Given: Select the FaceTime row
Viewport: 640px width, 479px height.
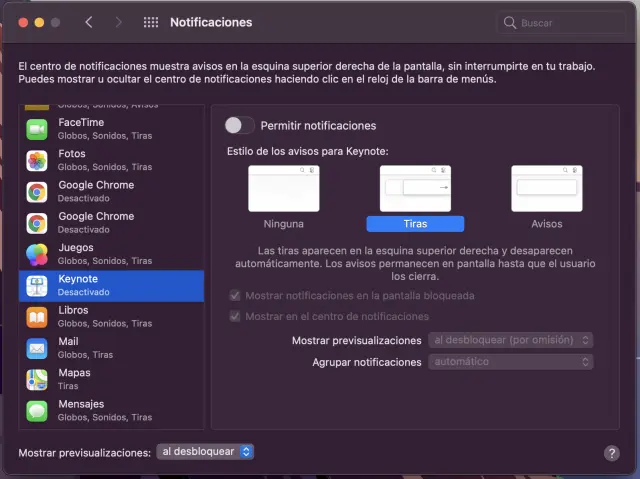Looking at the screenshot, I should [x=111, y=129].
